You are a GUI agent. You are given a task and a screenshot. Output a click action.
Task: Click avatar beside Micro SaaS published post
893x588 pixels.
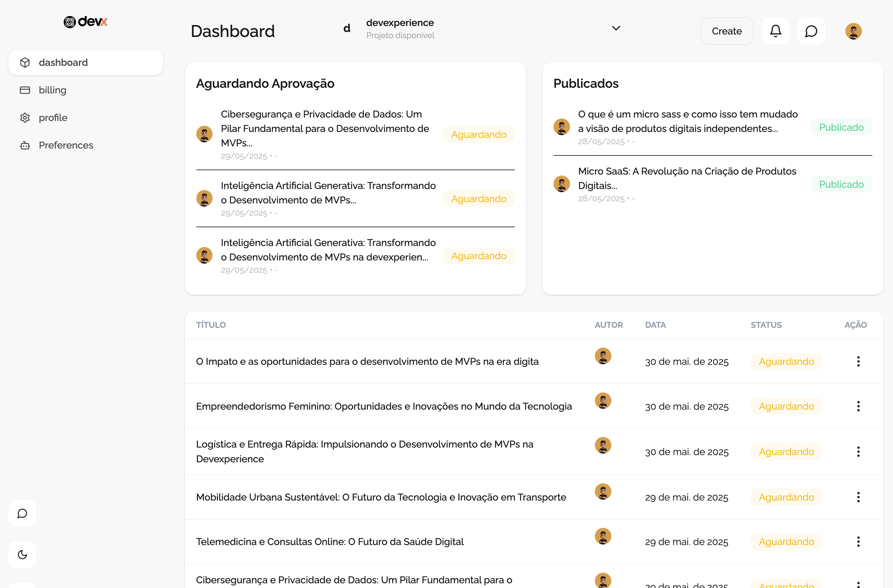point(562,184)
